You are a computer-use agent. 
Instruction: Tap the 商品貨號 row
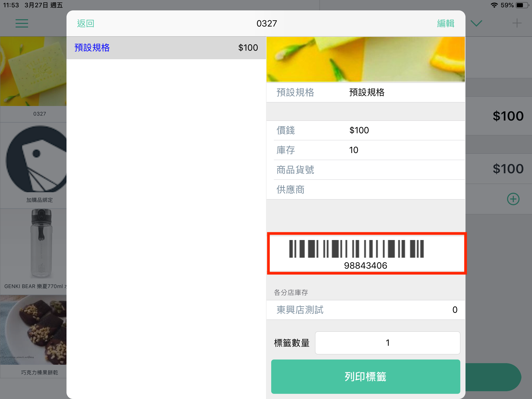click(365, 170)
